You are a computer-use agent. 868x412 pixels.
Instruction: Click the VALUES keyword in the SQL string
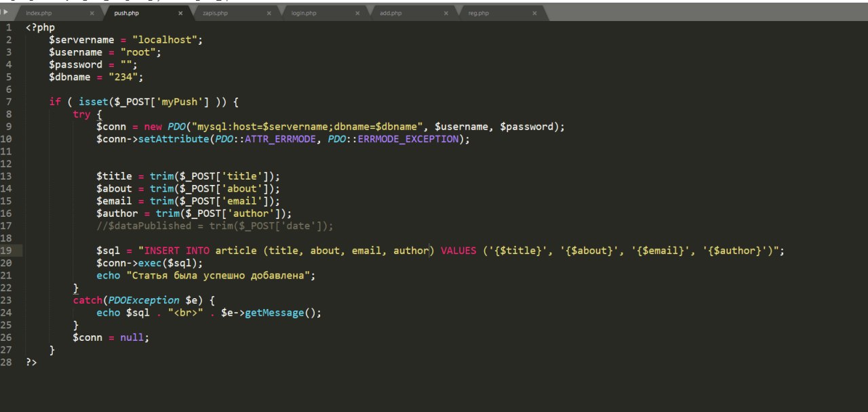tap(458, 251)
